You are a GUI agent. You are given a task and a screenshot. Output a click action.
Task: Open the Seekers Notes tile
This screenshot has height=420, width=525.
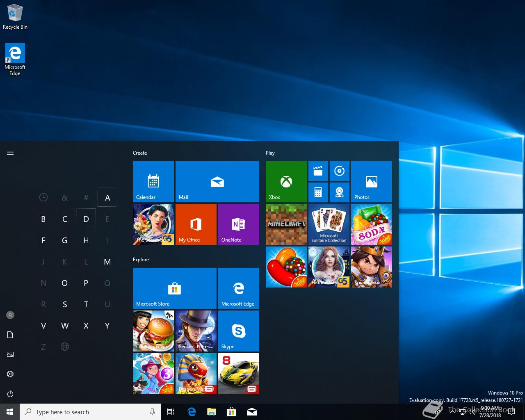[196, 331]
